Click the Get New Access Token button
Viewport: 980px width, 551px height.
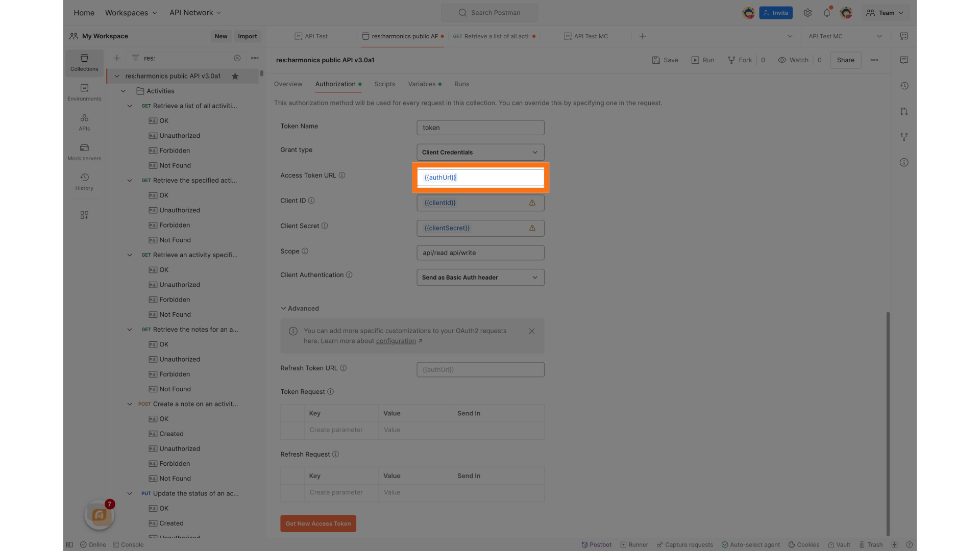click(x=318, y=523)
